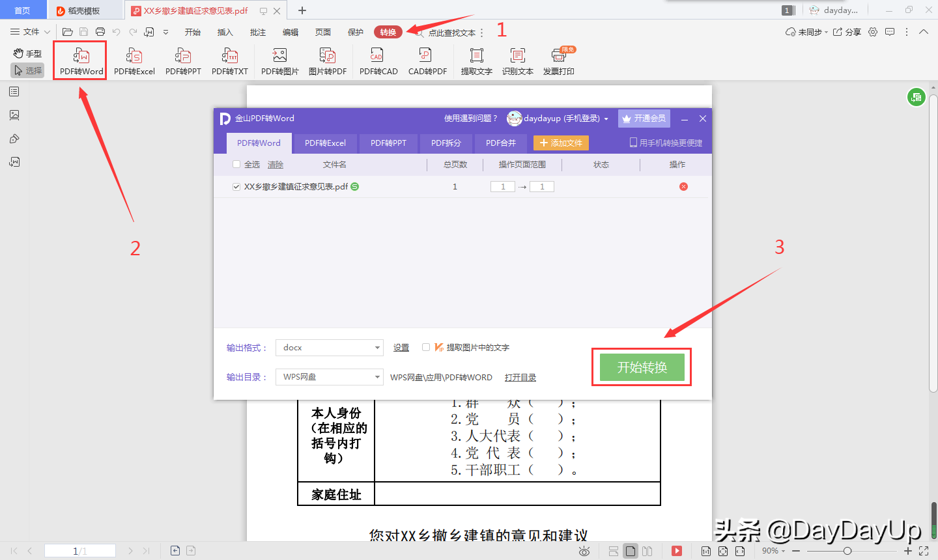Click the 清除 link
This screenshot has height=560, width=938.
276,165
